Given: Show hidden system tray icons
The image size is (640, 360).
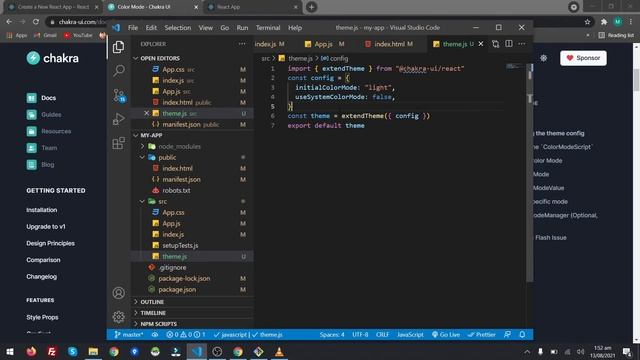Looking at the screenshot, I should 527,352.
